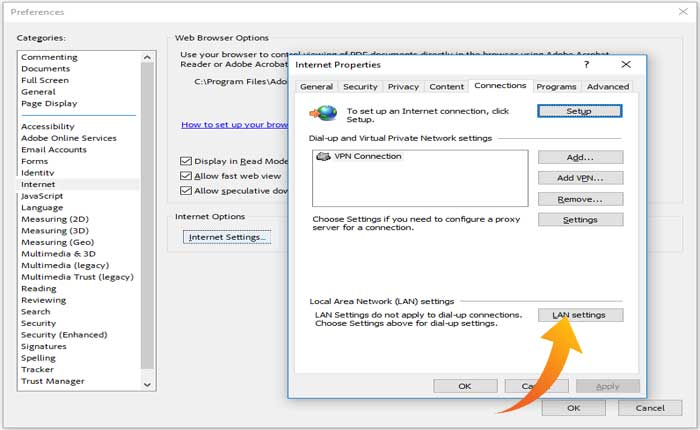Screen dimensions: 700x430
Task: Click the Setup button
Action: pyautogui.click(x=579, y=111)
